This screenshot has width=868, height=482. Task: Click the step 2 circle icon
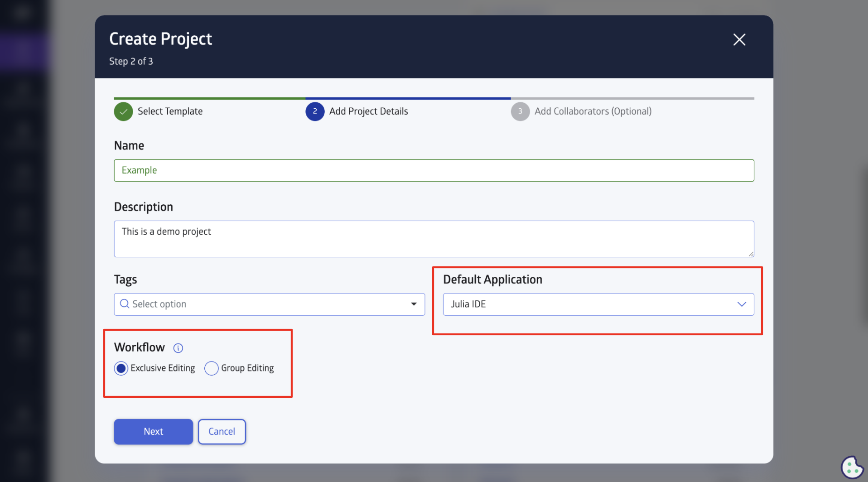tap(315, 111)
